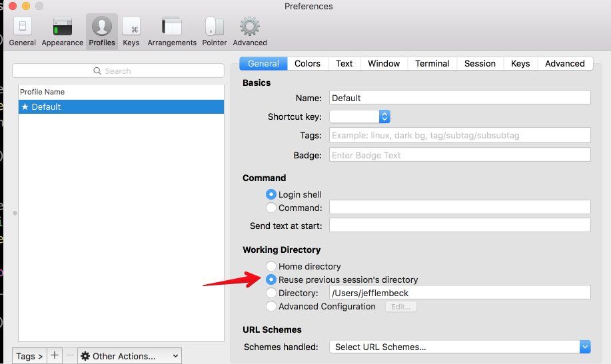The image size is (611, 364).
Task: Choose the Advanced Configuration radio option
Action: tap(271, 307)
